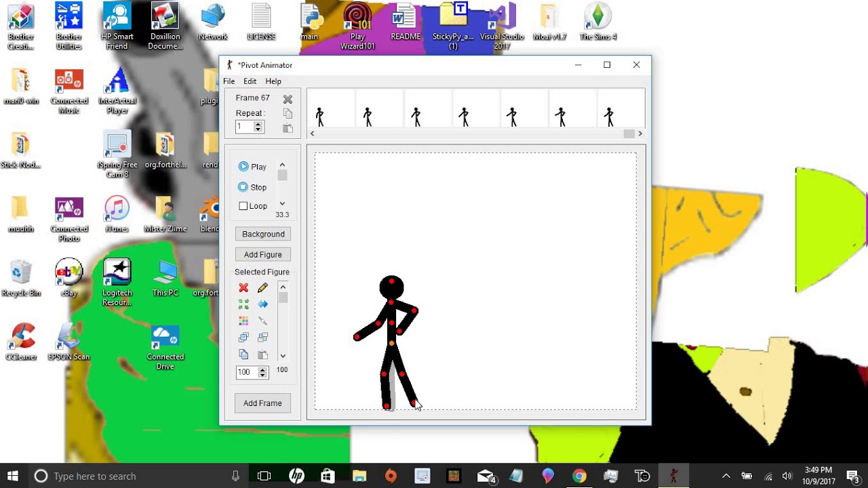Paste the copied frame
868x488 pixels.
pos(288,128)
